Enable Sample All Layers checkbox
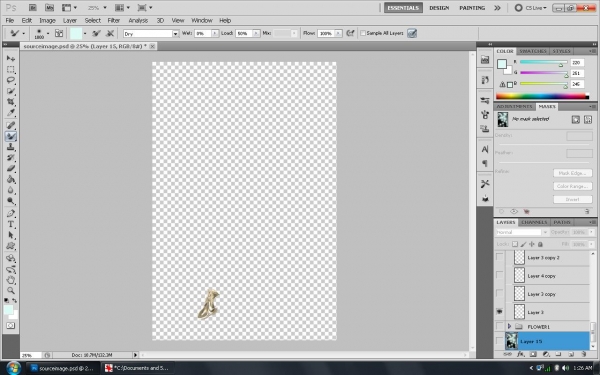The image size is (600, 375). point(363,33)
